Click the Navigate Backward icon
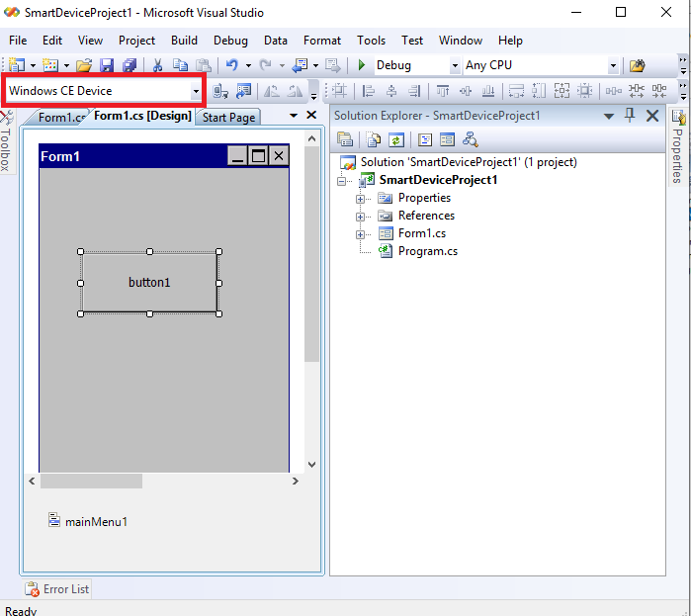This screenshot has height=616, width=691. tap(301, 65)
